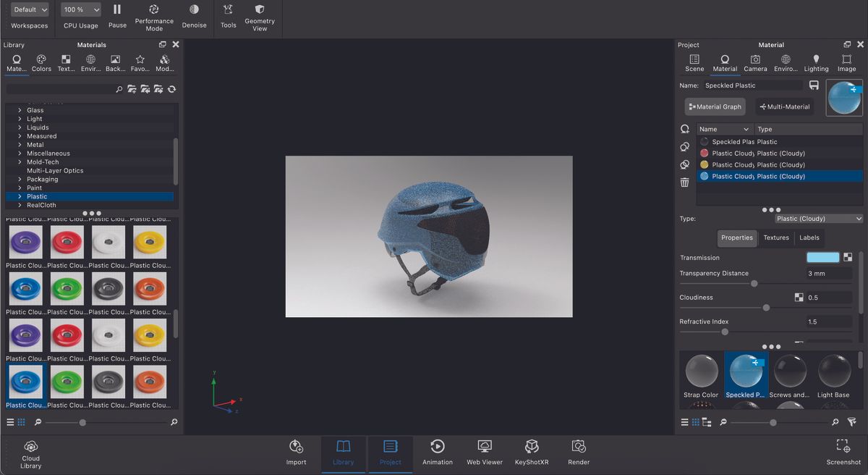Click the Render button
The width and height of the screenshot is (868, 475).
tap(578, 453)
